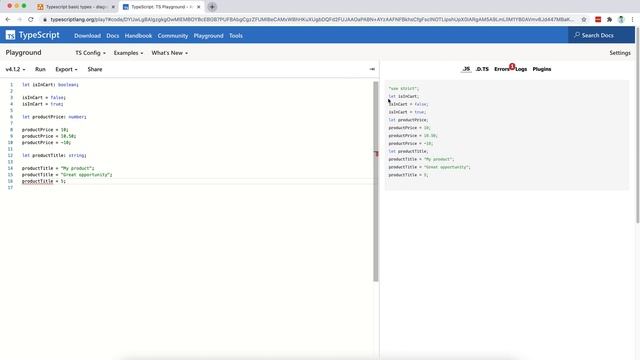Image resolution: width=640 pixels, height=360 pixels.
Task: Open the Errors tab
Action: pyautogui.click(x=502, y=69)
